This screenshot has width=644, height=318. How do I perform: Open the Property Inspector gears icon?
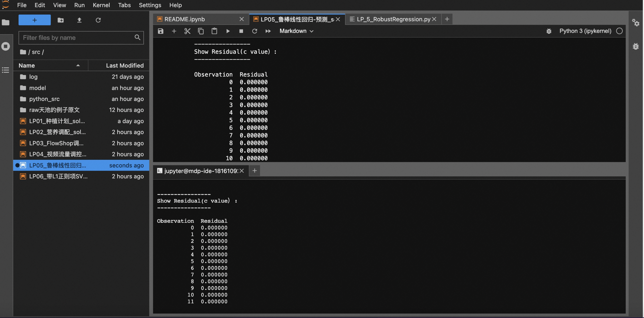pos(636,23)
